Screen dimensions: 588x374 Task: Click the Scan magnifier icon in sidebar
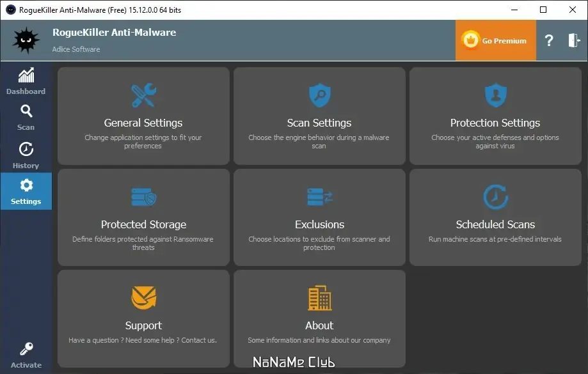tap(26, 111)
